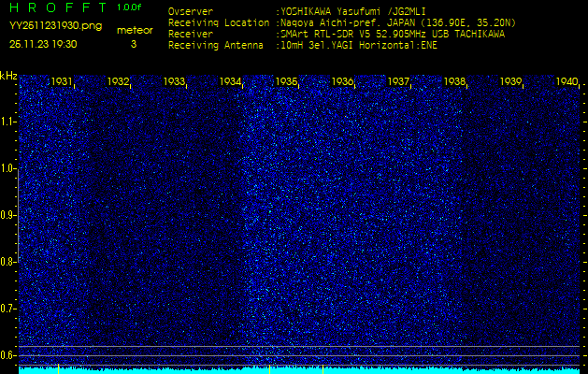Click the 0.7 kHz frequency label
This screenshot has width=588, height=374.
point(8,309)
